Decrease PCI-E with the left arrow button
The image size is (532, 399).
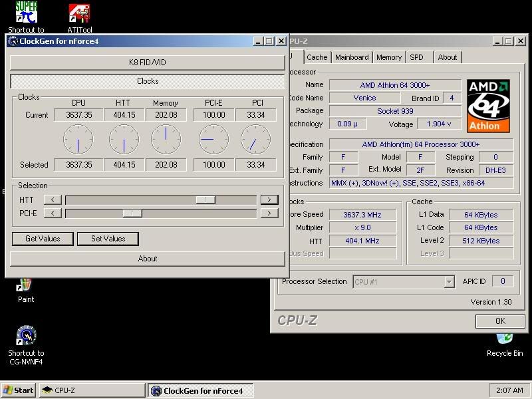pos(53,213)
